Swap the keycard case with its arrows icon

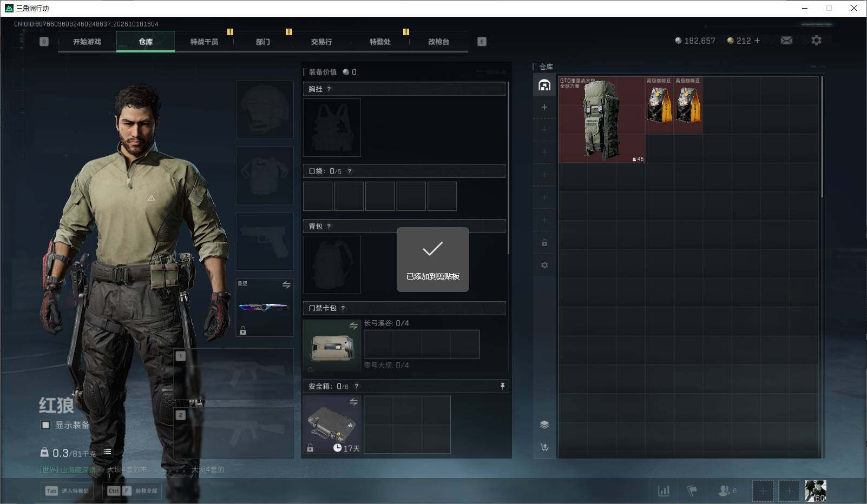(x=353, y=326)
